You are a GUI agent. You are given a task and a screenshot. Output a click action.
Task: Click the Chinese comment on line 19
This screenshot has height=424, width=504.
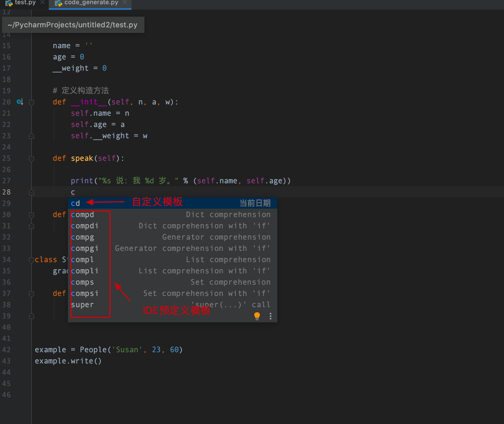81,90
